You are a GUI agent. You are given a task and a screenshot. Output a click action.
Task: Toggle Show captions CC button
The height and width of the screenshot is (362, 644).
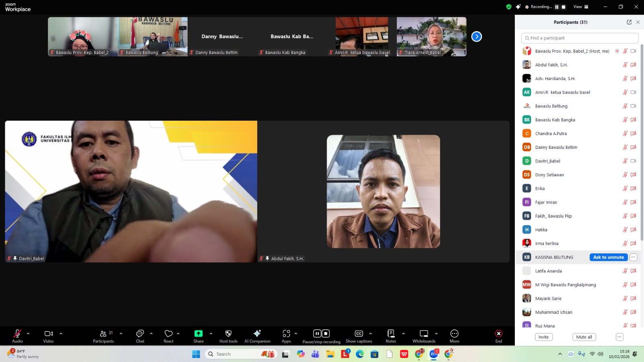pyautogui.click(x=359, y=334)
